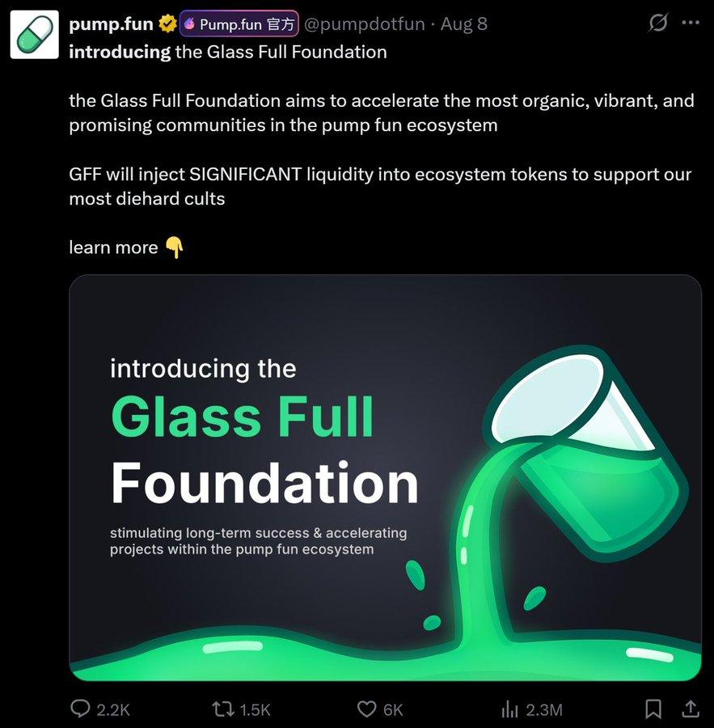Click the 1.5K reposts count
This screenshot has height=728, width=714.
point(255,709)
